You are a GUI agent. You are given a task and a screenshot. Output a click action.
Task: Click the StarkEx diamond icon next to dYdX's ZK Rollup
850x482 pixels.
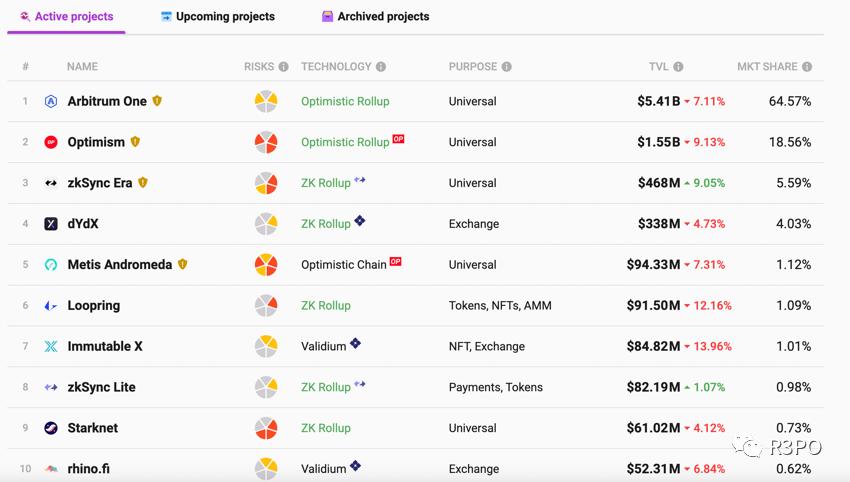pos(360,221)
